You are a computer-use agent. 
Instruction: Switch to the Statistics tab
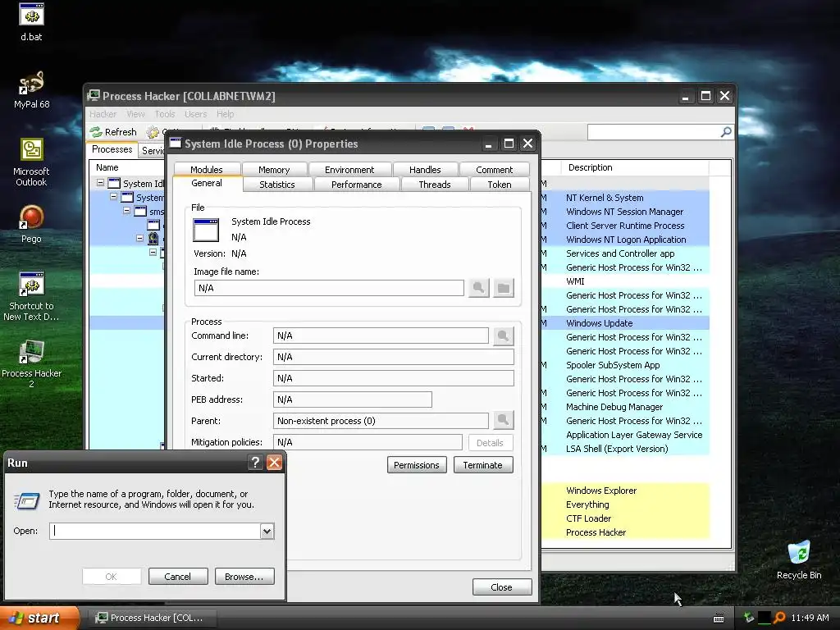tap(277, 185)
